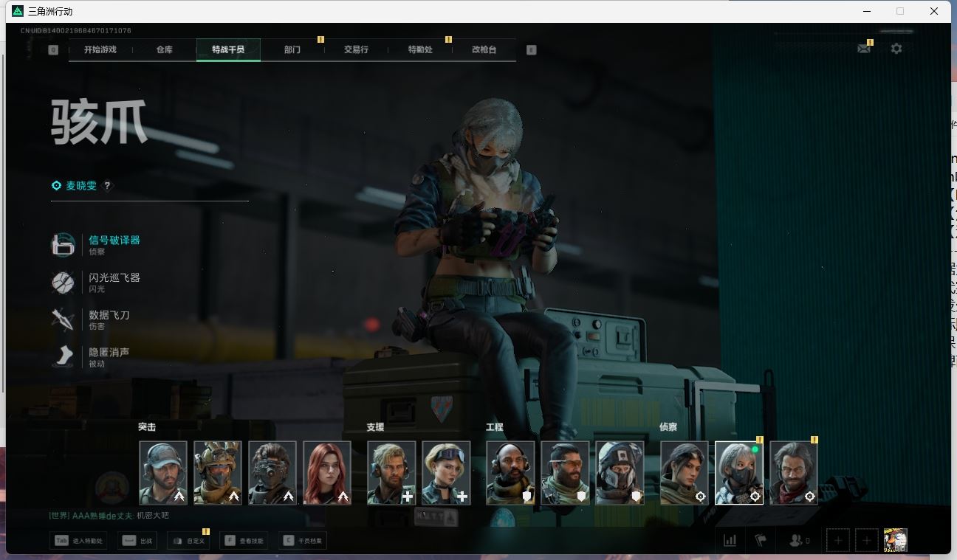
Task: Open the mail envelope icon
Action: click(x=863, y=49)
